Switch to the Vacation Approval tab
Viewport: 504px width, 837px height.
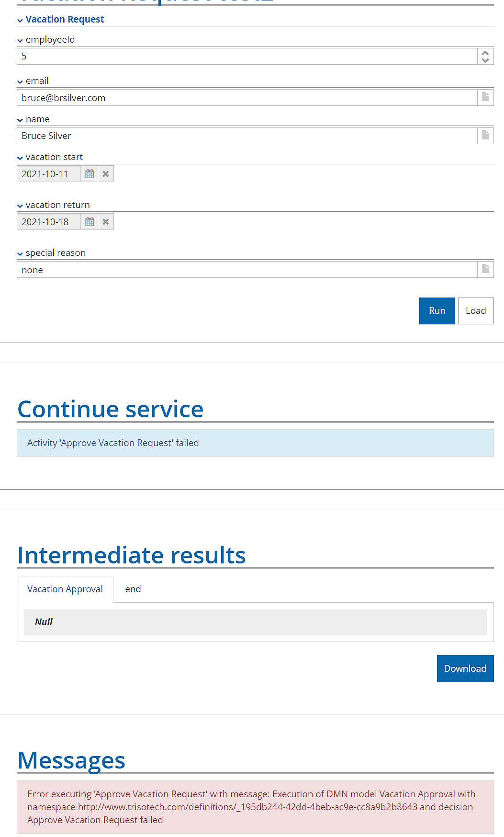pyautogui.click(x=65, y=589)
